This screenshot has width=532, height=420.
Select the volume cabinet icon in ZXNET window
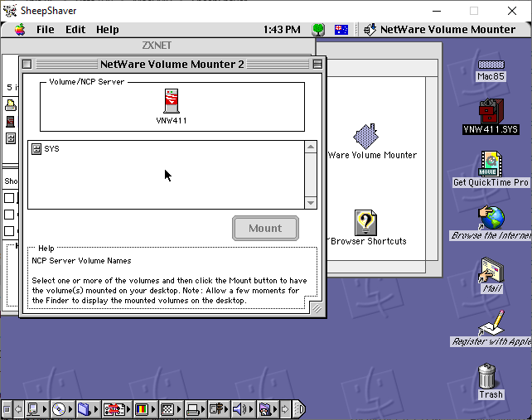click(11, 138)
